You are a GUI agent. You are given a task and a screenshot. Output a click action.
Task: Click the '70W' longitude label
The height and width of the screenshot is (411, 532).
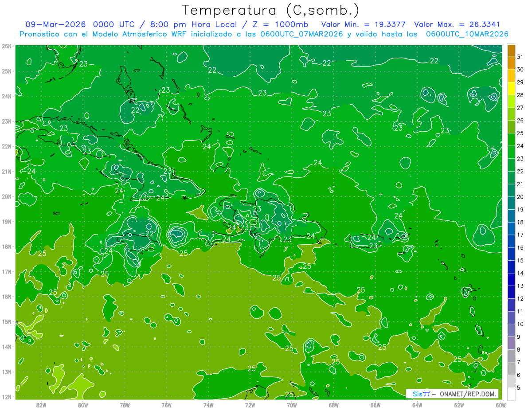pos(292,405)
